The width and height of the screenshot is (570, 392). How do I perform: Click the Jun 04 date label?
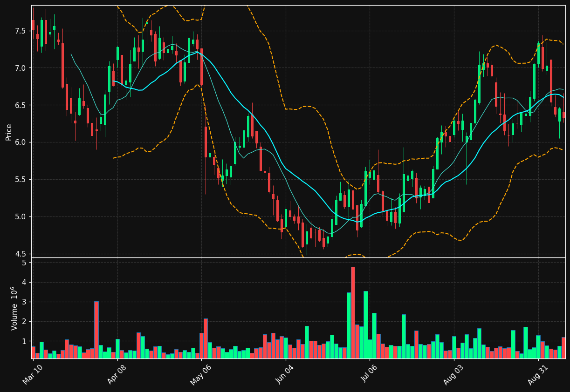pos(285,375)
